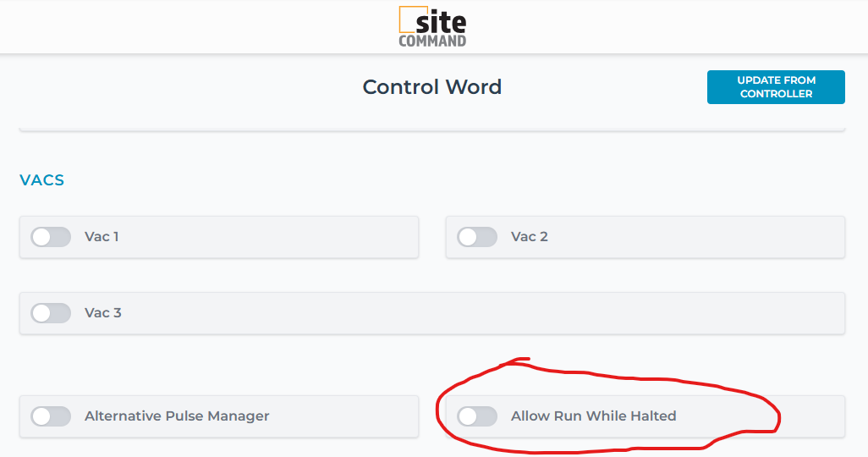Click the blank area right of the Vac 1 label

pos(271,237)
